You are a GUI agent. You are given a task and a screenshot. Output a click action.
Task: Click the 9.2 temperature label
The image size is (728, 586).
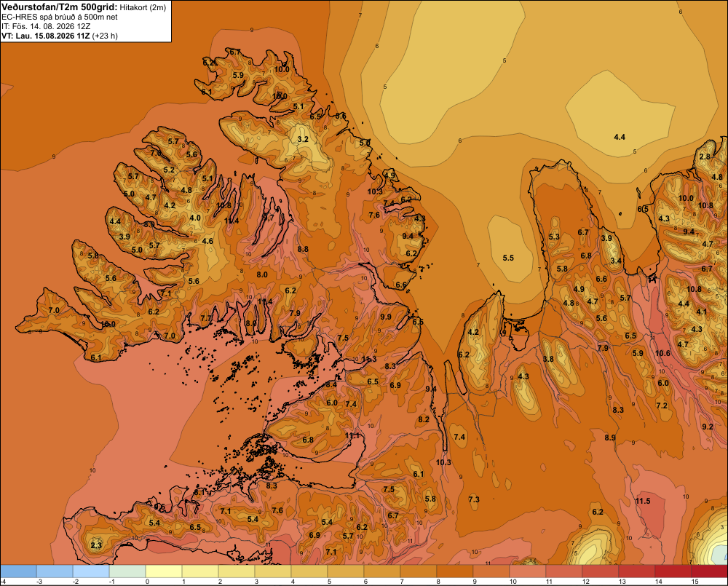(708, 427)
